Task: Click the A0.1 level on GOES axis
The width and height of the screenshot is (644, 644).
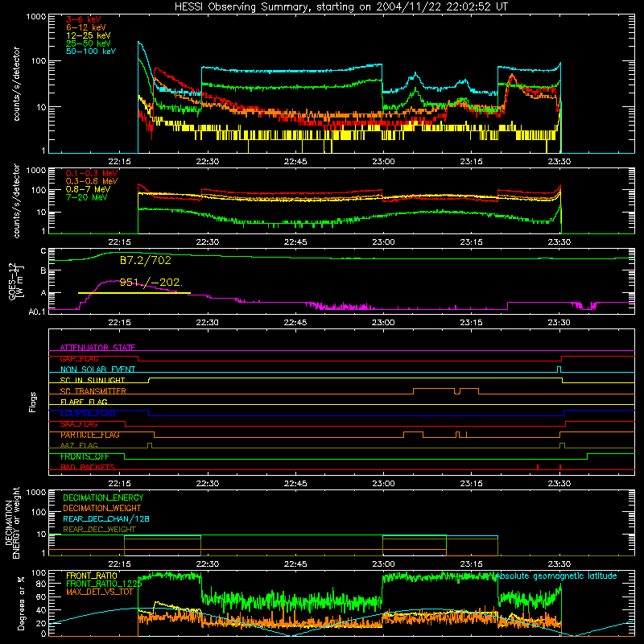Action: [37, 312]
